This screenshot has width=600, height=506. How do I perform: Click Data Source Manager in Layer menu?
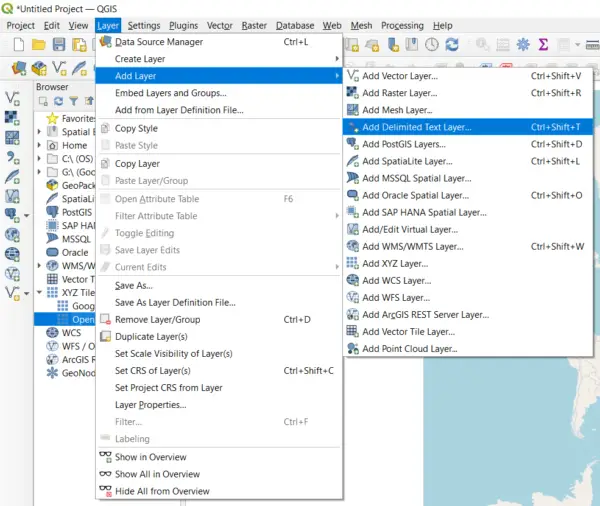coord(159,42)
